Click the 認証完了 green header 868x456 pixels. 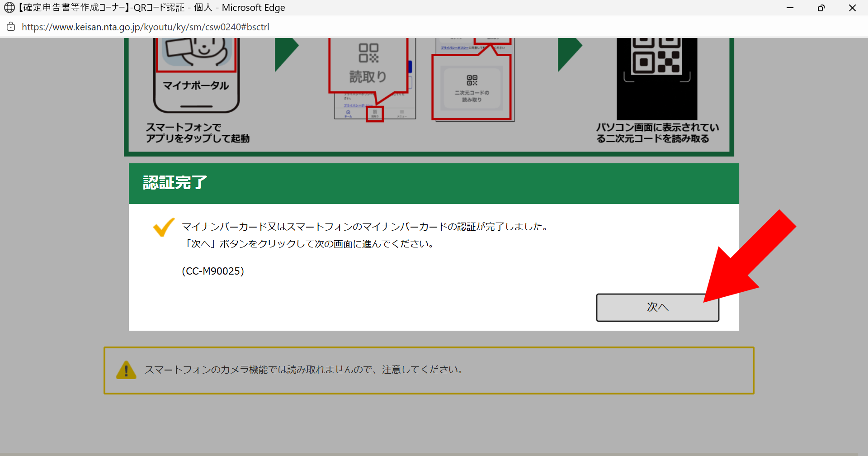point(434,183)
